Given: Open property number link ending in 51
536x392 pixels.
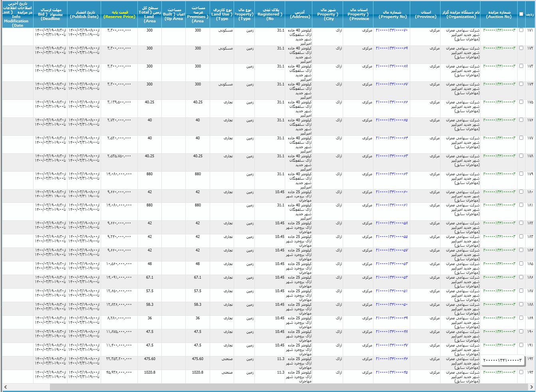Looking at the screenshot, I should pos(392,291).
